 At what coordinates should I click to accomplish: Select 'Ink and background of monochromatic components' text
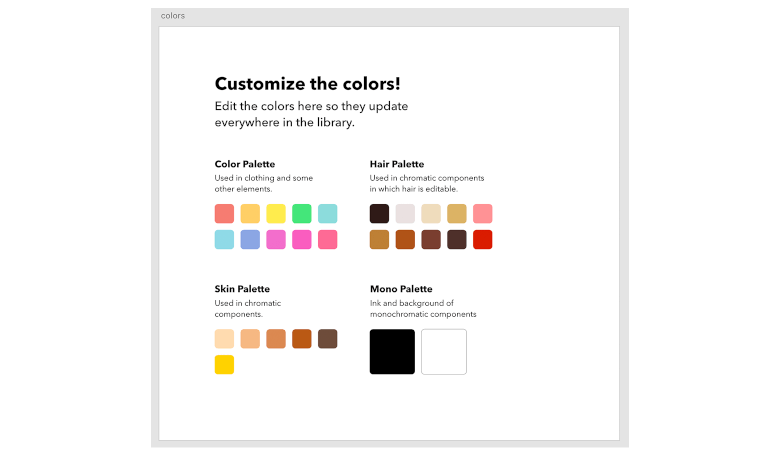[423, 309]
